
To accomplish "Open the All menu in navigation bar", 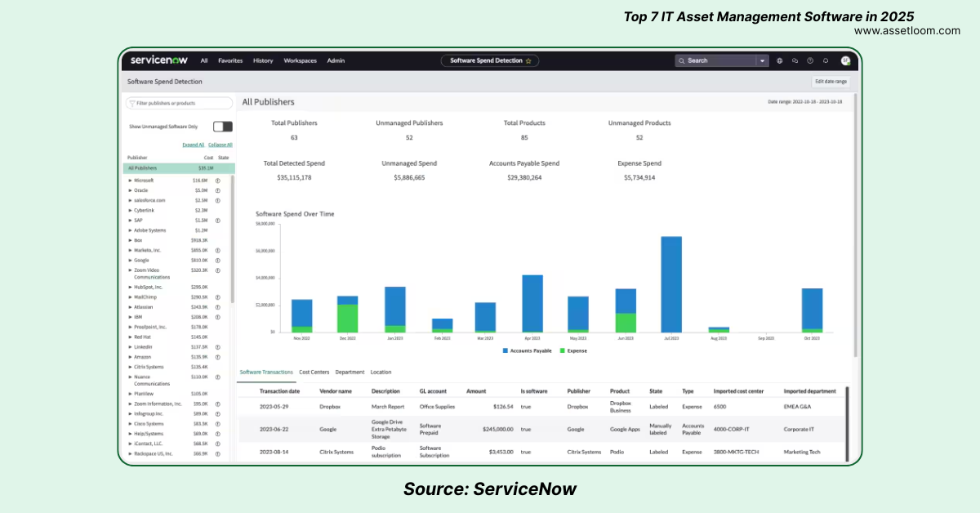I will coord(204,60).
